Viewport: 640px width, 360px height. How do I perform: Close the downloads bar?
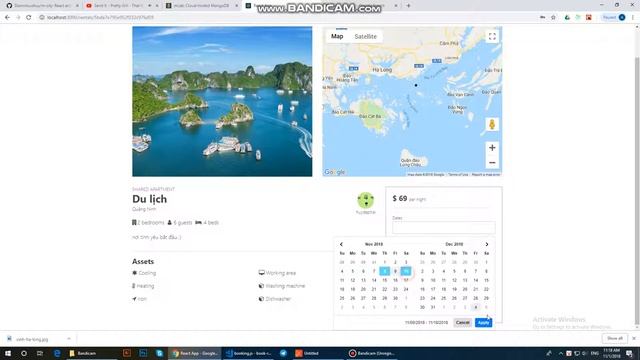click(x=634, y=338)
